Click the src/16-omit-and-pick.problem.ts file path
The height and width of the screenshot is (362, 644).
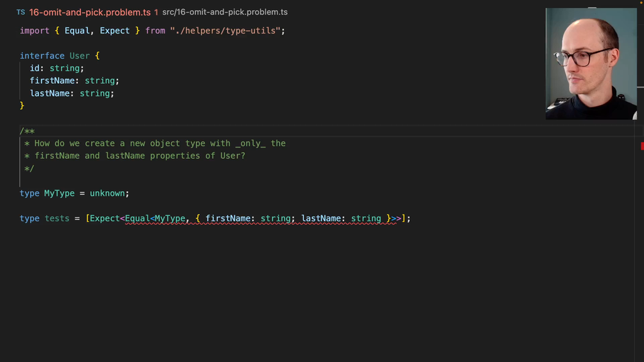click(x=225, y=12)
